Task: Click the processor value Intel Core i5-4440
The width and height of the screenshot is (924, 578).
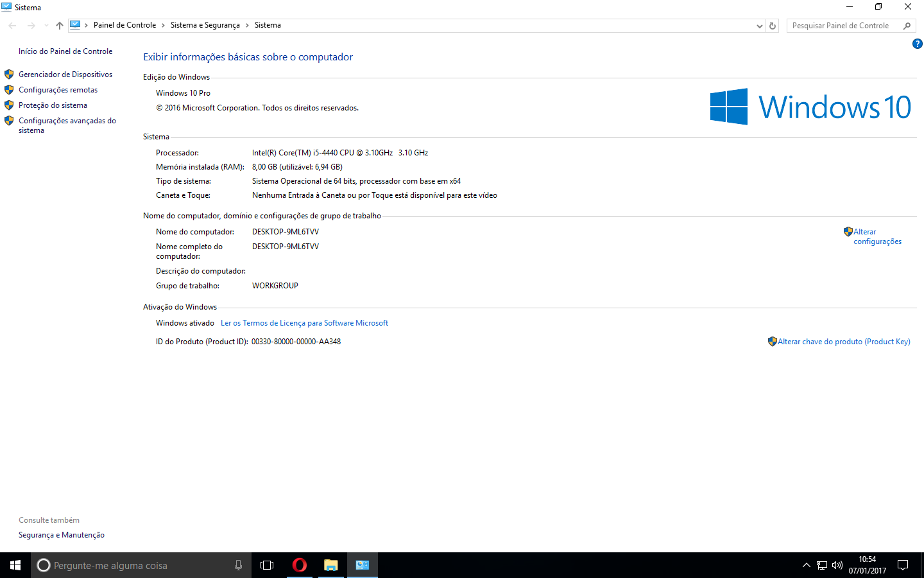Action: coord(340,153)
